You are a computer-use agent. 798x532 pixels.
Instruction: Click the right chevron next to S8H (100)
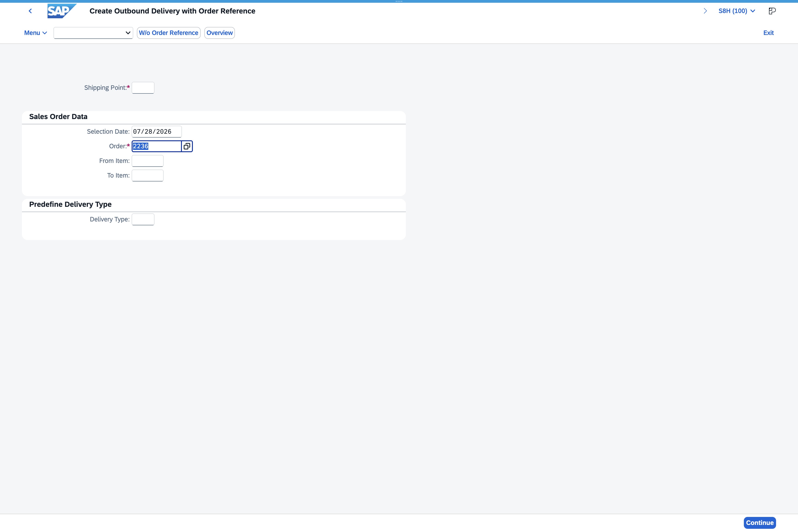coord(705,11)
